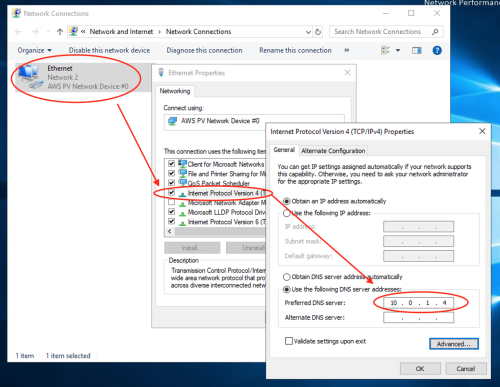Click Cancel in the TCP/IPv4 Properties dialog

[466, 369]
